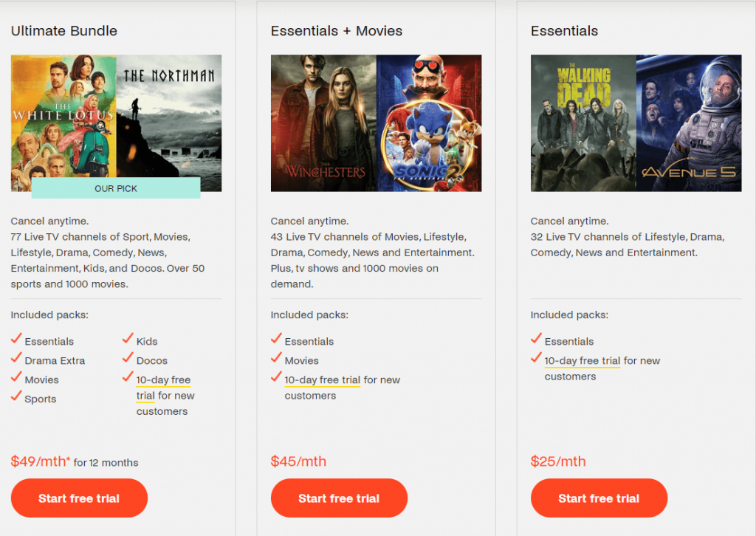The height and width of the screenshot is (536, 756).
Task: Click the checkmark beside Essentials in Ultimate Bundle
Action: click(16, 338)
